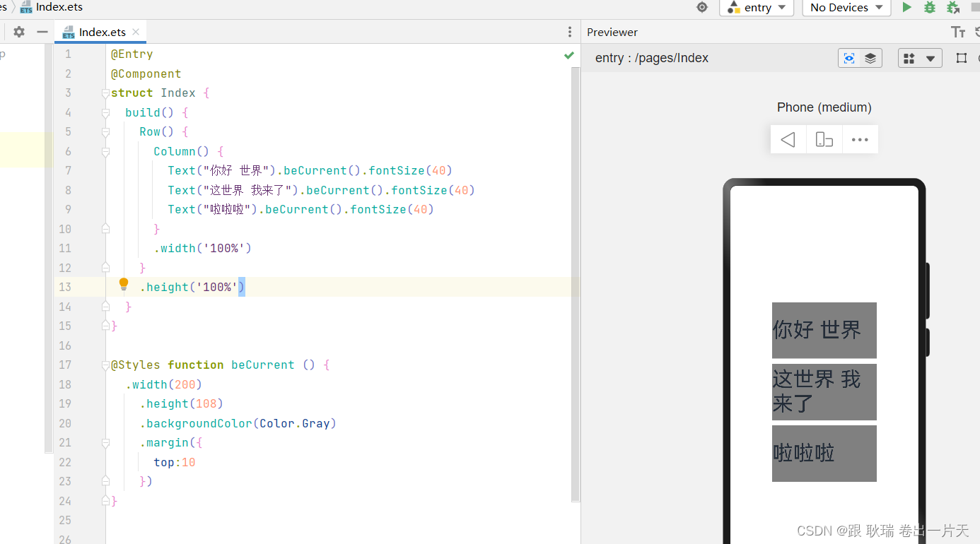Click '.width(200)' on line 18

(164, 384)
